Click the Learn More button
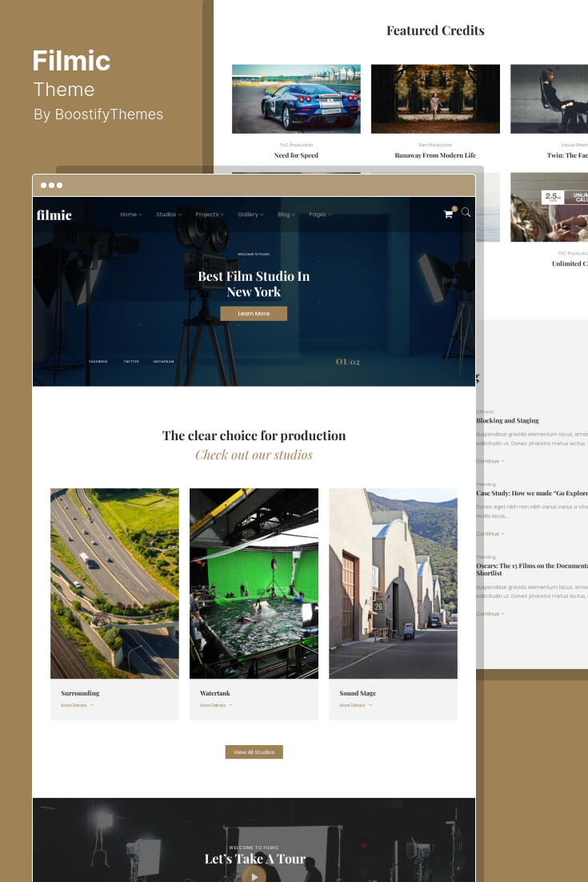This screenshot has height=882, width=588. tap(254, 313)
